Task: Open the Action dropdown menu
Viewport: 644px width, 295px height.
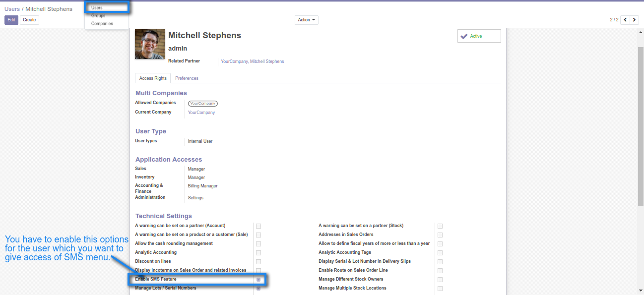Action: [306, 20]
